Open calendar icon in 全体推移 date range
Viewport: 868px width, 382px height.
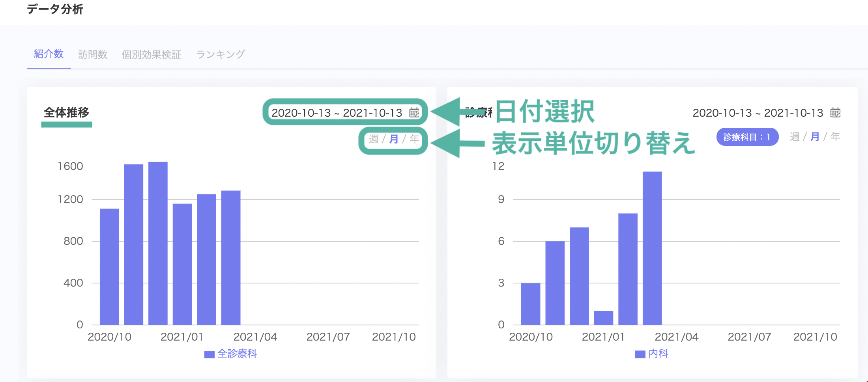coord(414,112)
